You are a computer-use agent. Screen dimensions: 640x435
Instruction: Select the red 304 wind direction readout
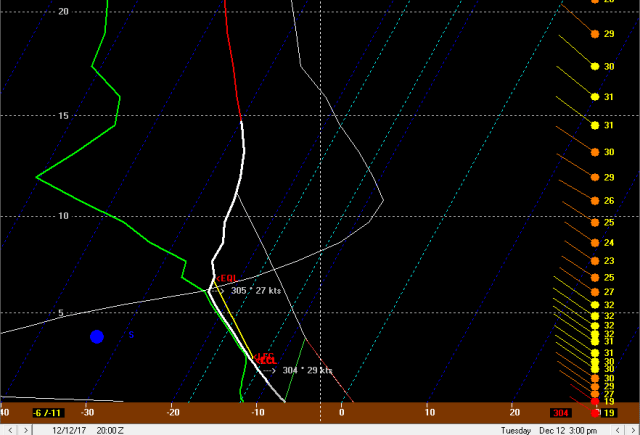[x=560, y=413]
